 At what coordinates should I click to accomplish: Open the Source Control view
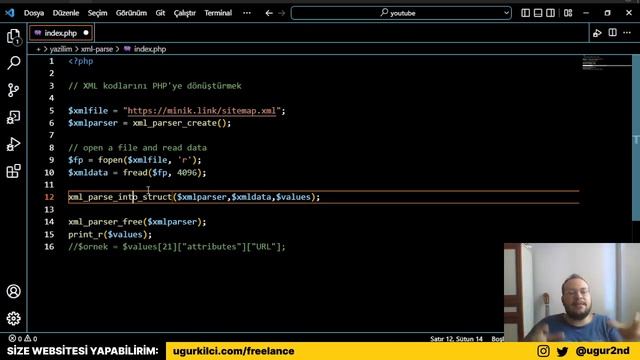[x=13, y=90]
